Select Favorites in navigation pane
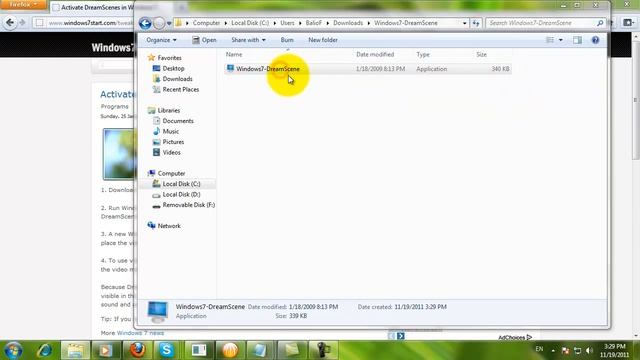 [x=169, y=58]
